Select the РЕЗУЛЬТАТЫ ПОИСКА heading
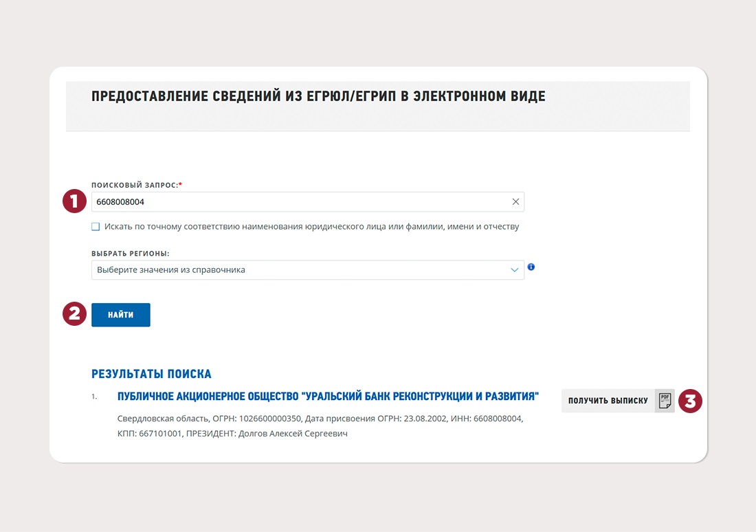 coord(151,374)
